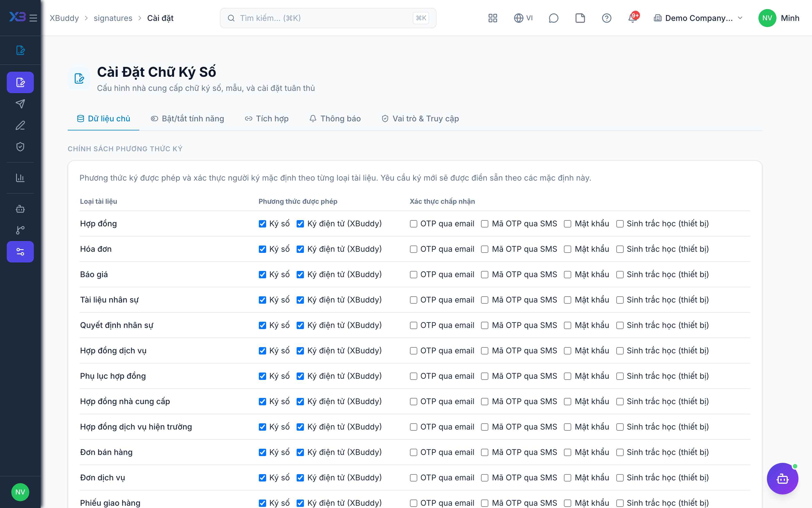Switch to the Tích hợp tab
The height and width of the screenshot is (508, 812).
(267, 119)
